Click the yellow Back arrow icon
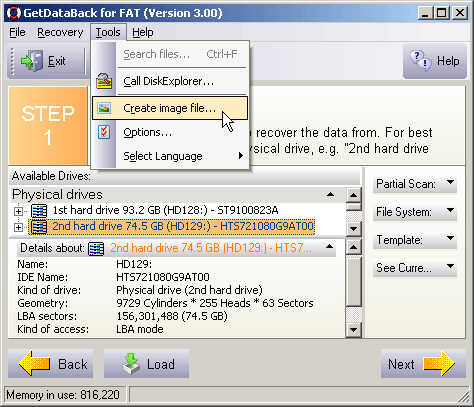 click(35, 364)
